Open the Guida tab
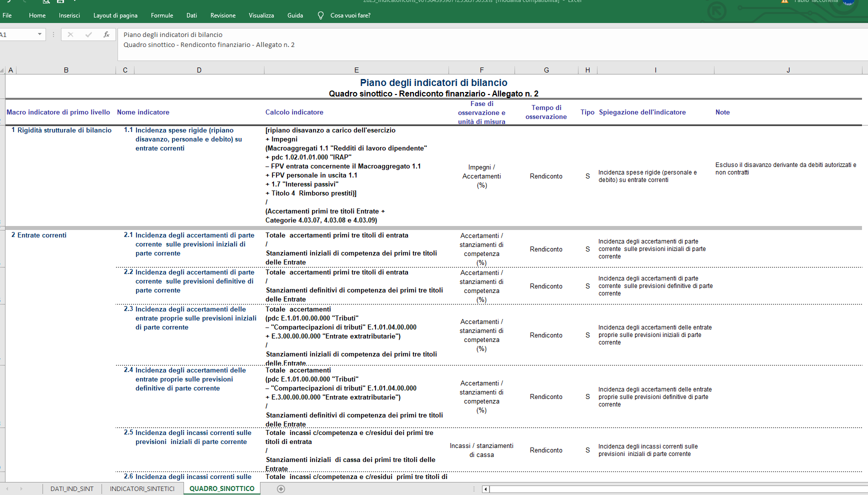868x495 pixels. coord(295,15)
